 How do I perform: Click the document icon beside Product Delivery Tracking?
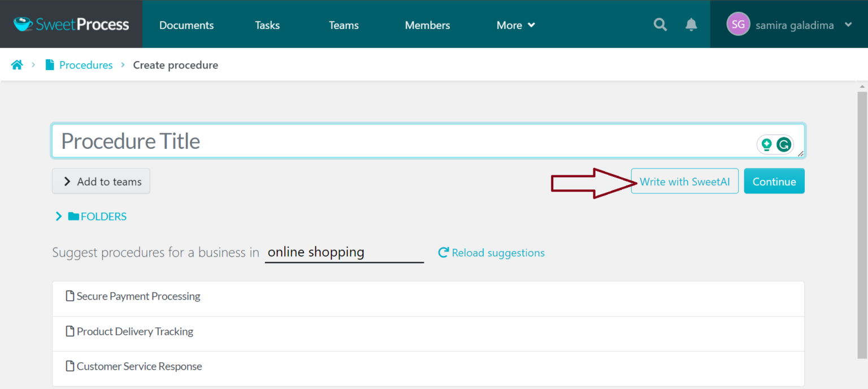pos(70,331)
